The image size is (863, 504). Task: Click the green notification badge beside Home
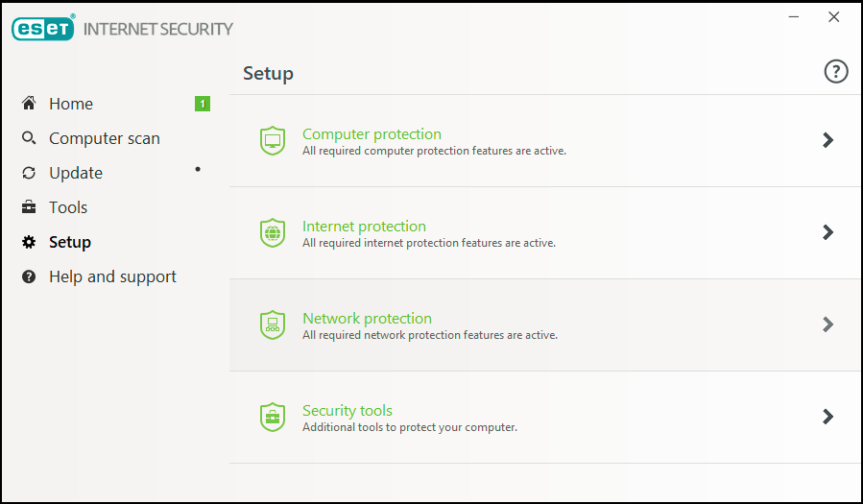(x=202, y=104)
